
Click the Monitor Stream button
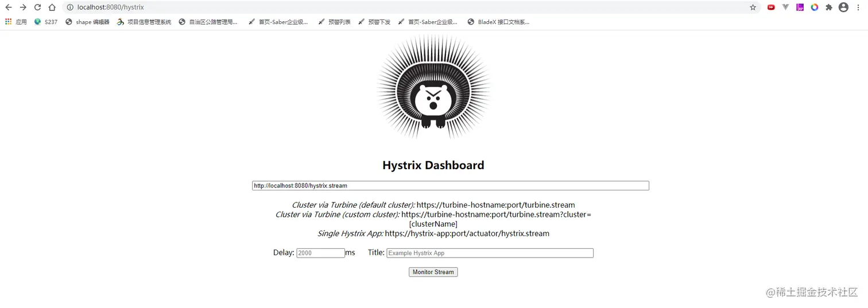[433, 272]
